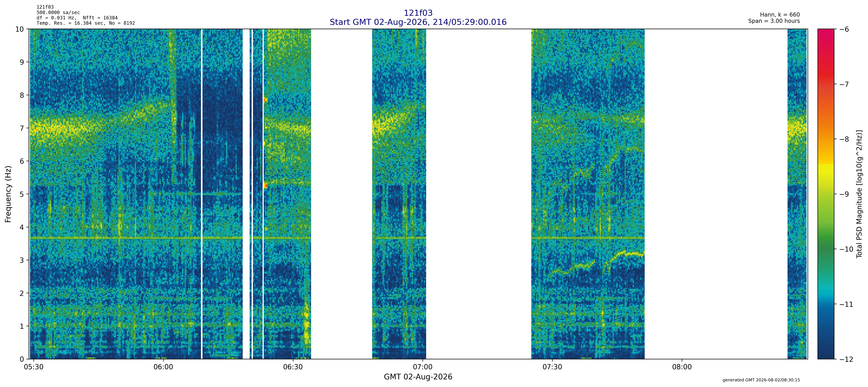The height and width of the screenshot is (387, 868).
Task: Click the colorbar tick label "−10"
Action: (x=846, y=249)
